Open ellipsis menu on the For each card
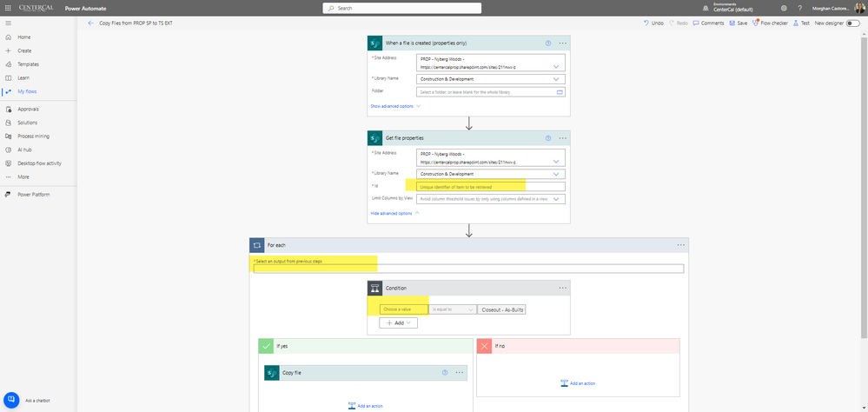This screenshot has width=868, height=412. (681, 245)
